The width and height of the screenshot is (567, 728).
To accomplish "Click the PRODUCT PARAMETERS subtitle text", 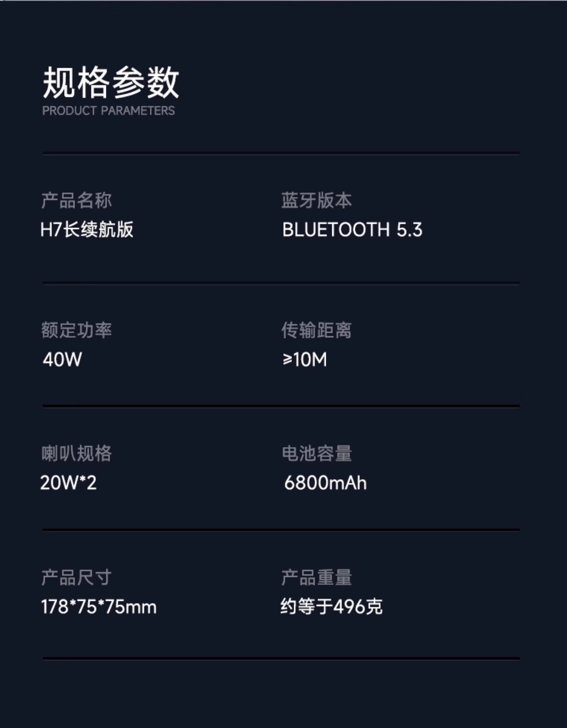I will (x=108, y=111).
